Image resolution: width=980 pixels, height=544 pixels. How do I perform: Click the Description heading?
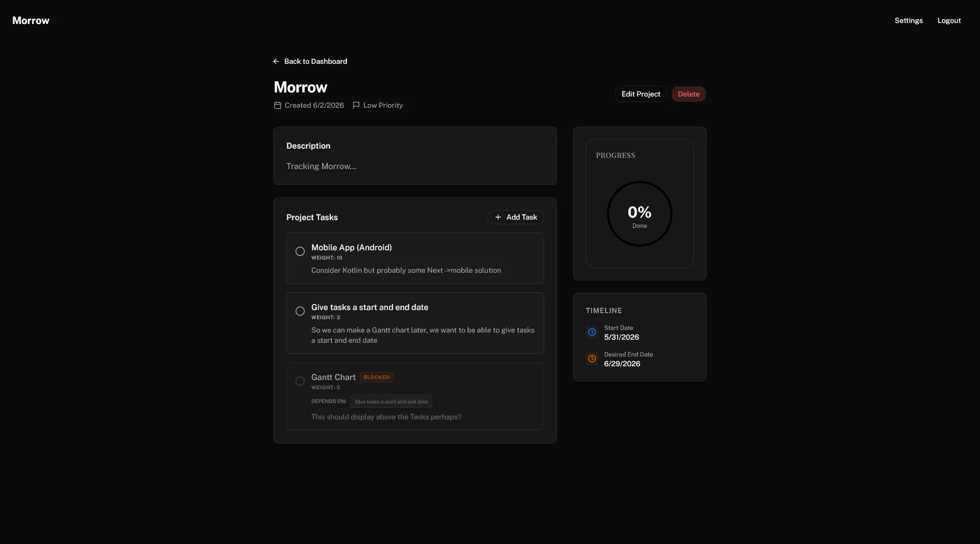(308, 146)
